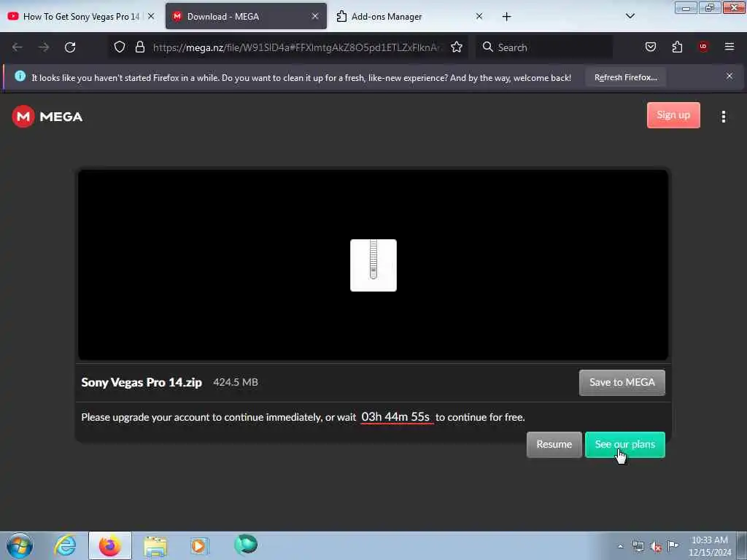
Task: Click the green round taskbar app icon
Action: (x=246, y=545)
